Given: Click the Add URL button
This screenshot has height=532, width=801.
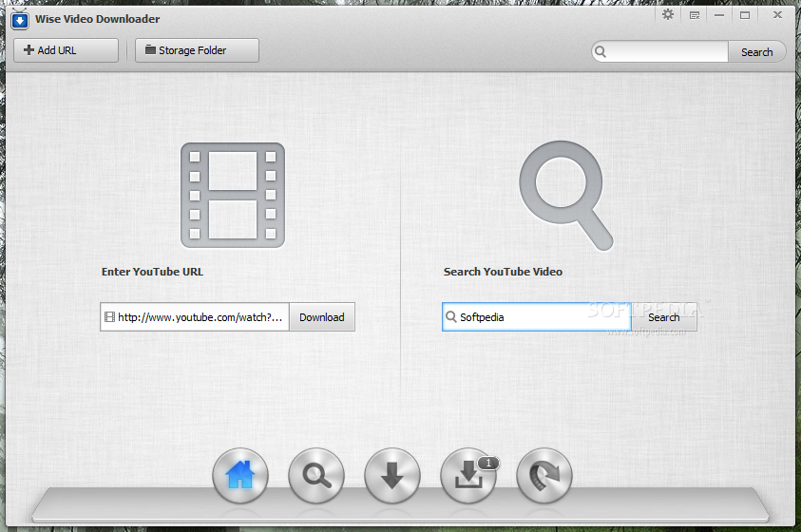Looking at the screenshot, I should (x=66, y=50).
